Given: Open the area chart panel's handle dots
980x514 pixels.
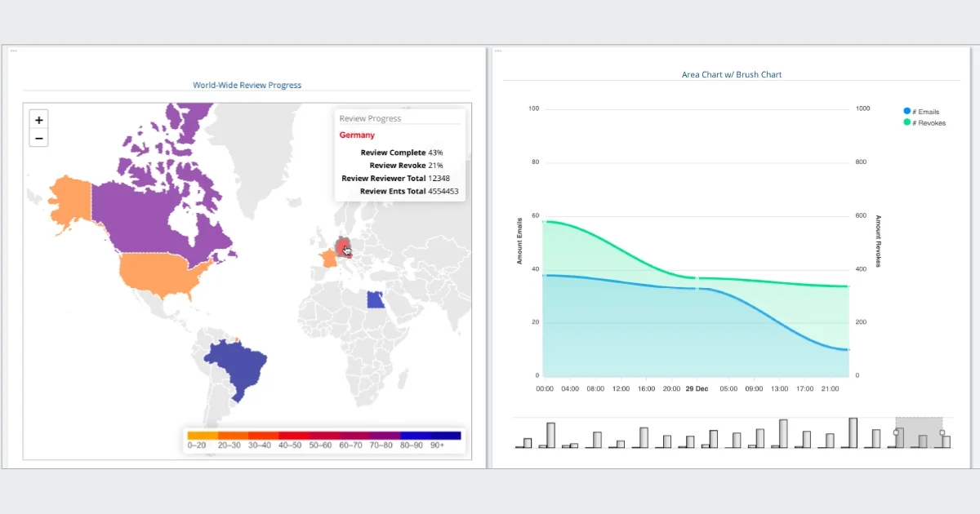Looking at the screenshot, I should coord(497,51).
